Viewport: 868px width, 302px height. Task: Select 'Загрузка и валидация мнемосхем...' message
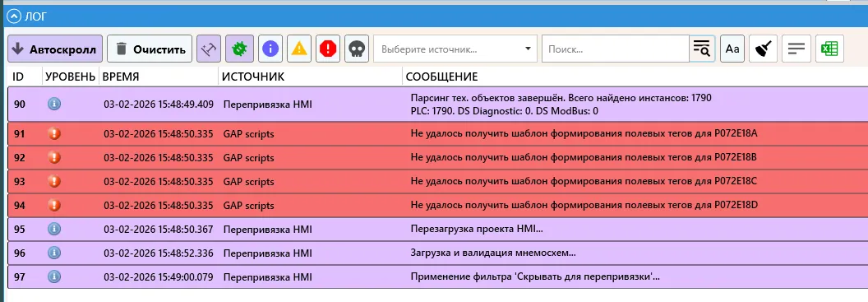click(x=493, y=253)
